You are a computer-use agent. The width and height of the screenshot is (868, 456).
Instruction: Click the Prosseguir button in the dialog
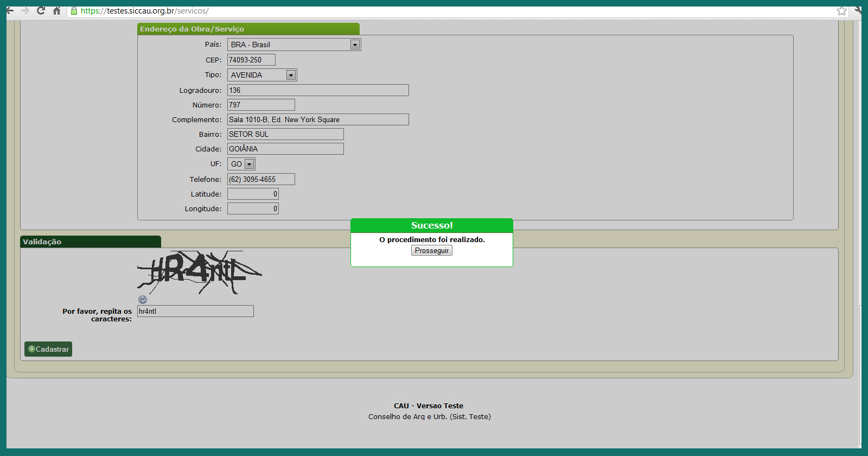click(x=432, y=250)
